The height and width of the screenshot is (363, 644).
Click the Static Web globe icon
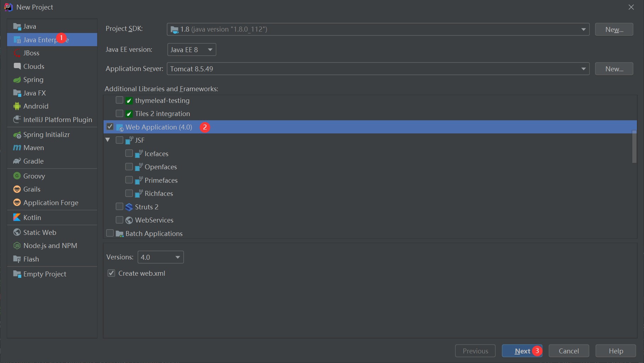click(x=17, y=232)
